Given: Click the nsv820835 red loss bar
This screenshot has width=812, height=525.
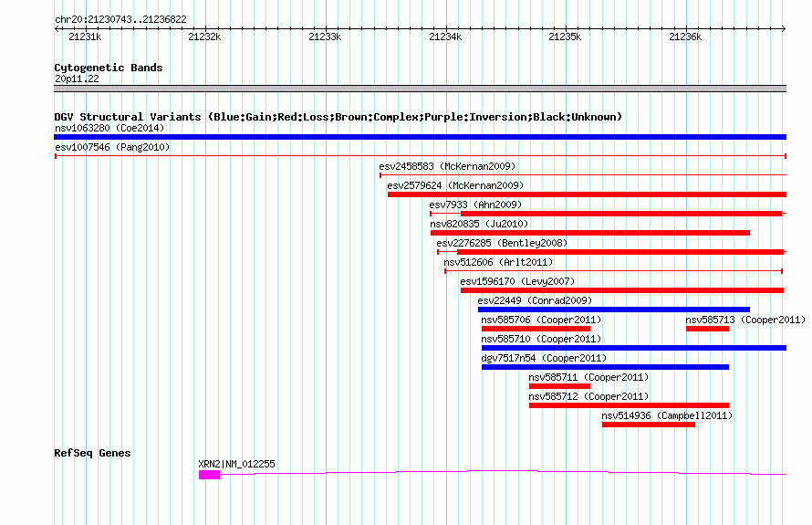Looking at the screenshot, I should coord(589,233).
